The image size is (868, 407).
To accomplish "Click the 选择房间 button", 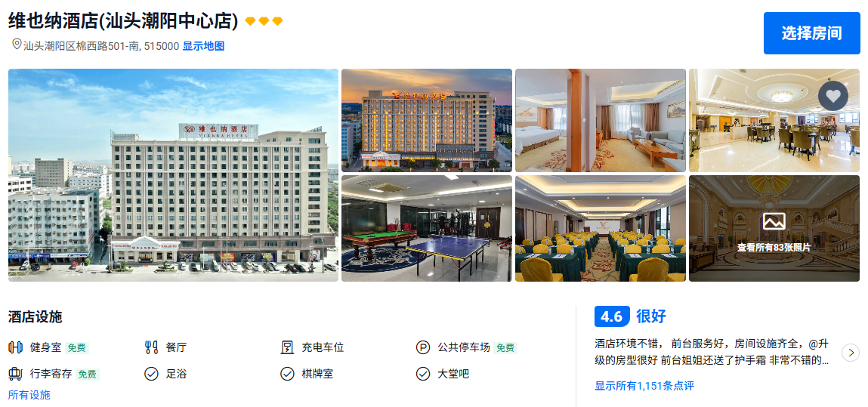I will (x=811, y=33).
